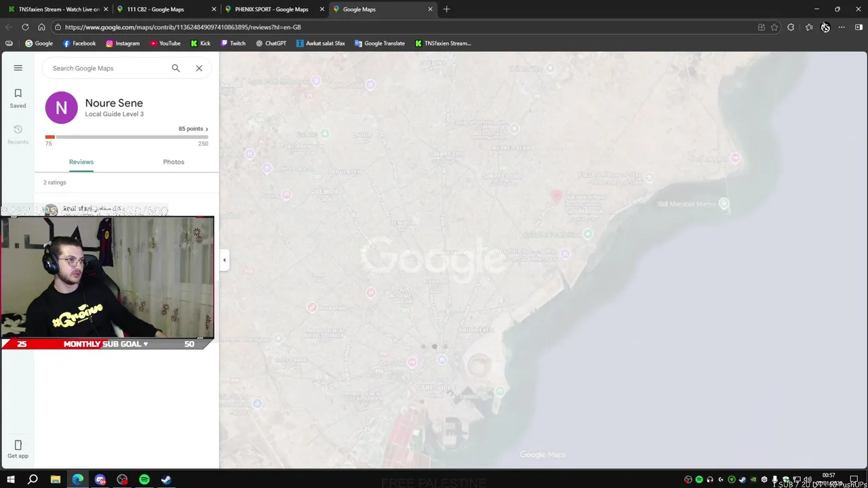Viewport: 868px width, 488px height.
Task: Click the search magnifier in Maps
Action: click(176, 68)
